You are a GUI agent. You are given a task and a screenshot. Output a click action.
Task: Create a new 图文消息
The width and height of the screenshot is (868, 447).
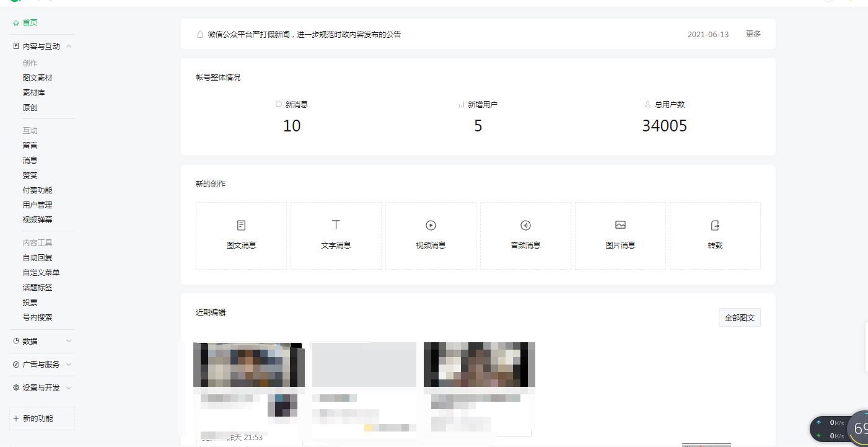241,236
